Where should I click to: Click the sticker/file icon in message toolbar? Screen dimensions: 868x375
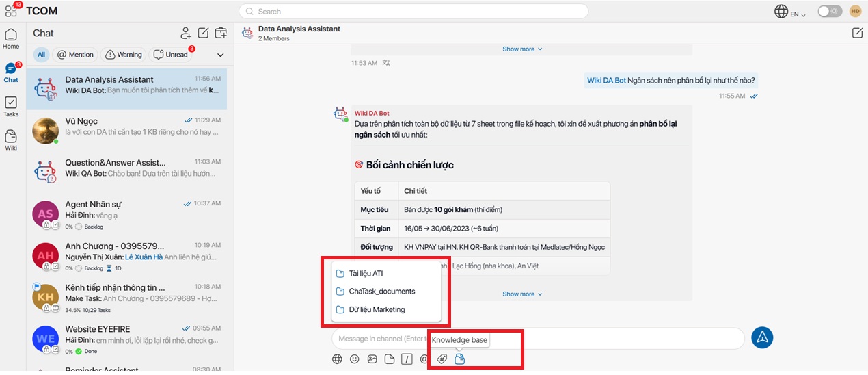[x=390, y=359]
